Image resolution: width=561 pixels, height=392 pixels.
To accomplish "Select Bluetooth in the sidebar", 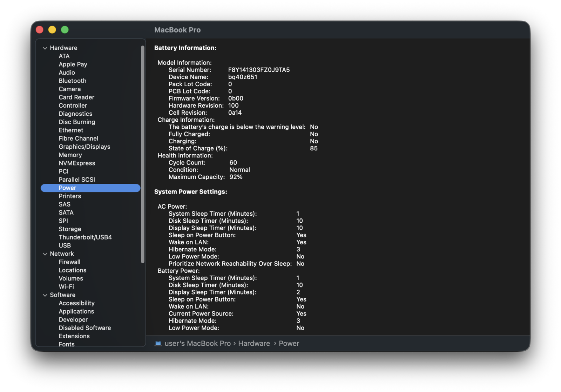I will pos(72,81).
